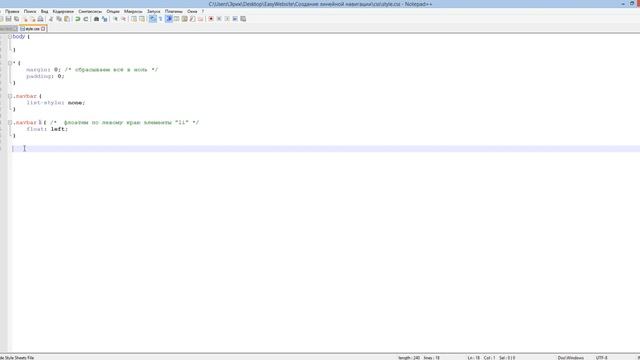640x360 pixels.
Task: Open the Опции (Settings) menu
Action: (x=113, y=11)
